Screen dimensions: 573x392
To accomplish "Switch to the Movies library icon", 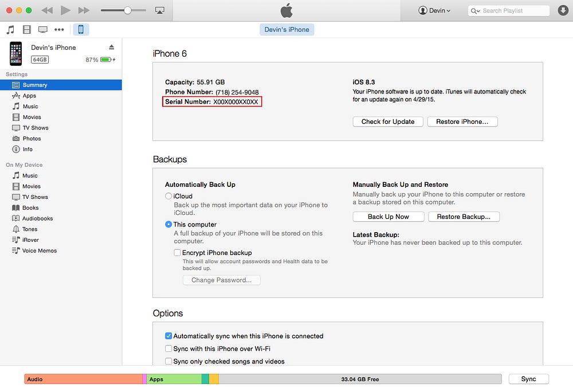I will [x=27, y=30].
